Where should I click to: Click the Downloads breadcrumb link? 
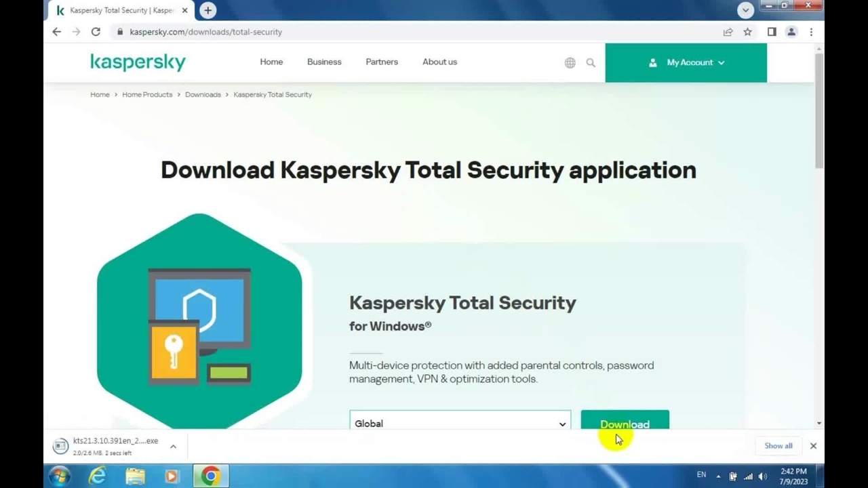point(203,94)
